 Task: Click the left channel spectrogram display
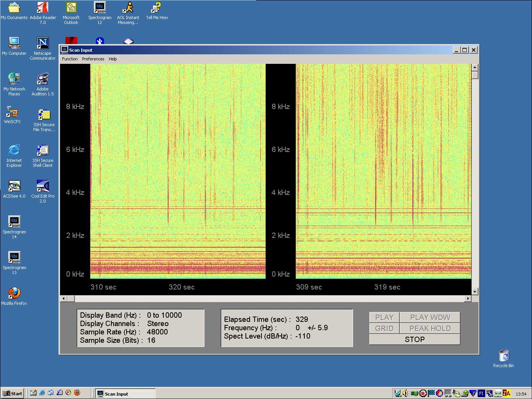tap(178, 171)
